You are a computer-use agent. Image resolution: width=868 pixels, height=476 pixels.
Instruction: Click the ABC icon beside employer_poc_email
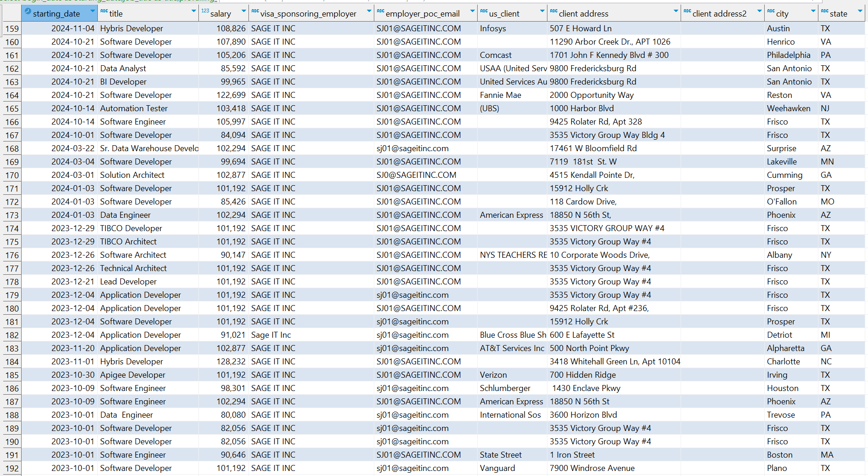click(380, 11)
